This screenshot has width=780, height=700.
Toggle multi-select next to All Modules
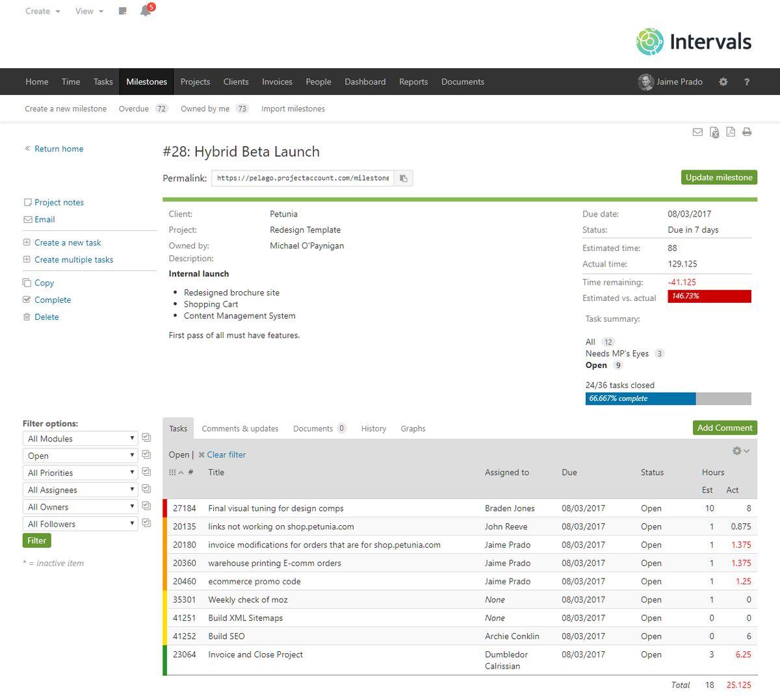[x=146, y=438]
